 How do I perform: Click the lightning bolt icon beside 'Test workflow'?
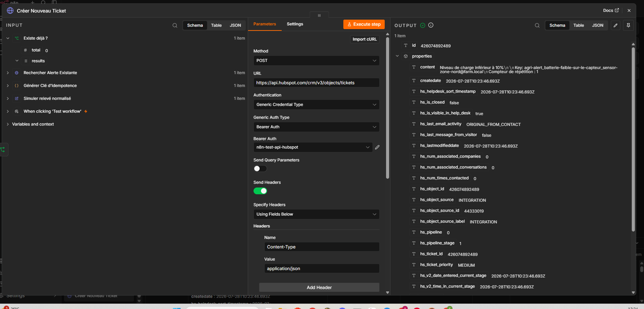click(86, 111)
